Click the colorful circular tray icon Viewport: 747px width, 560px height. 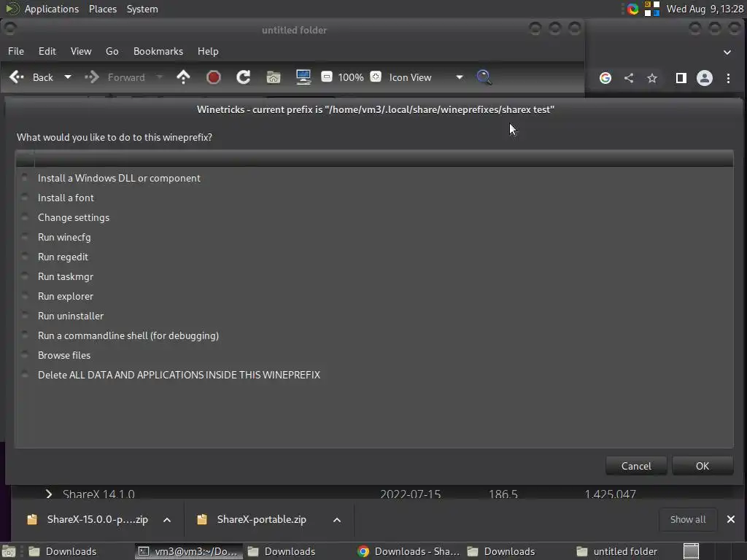click(632, 9)
